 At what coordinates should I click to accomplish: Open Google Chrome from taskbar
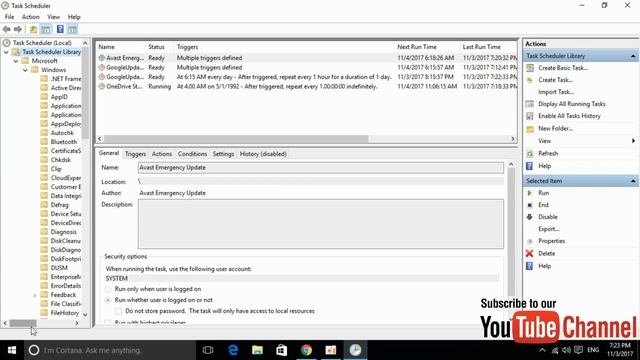pos(306,350)
